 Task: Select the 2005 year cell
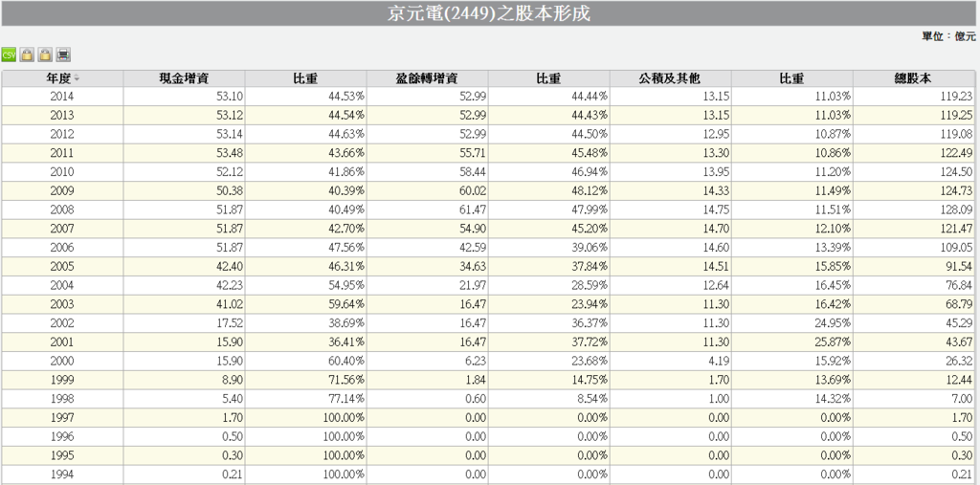(x=62, y=266)
